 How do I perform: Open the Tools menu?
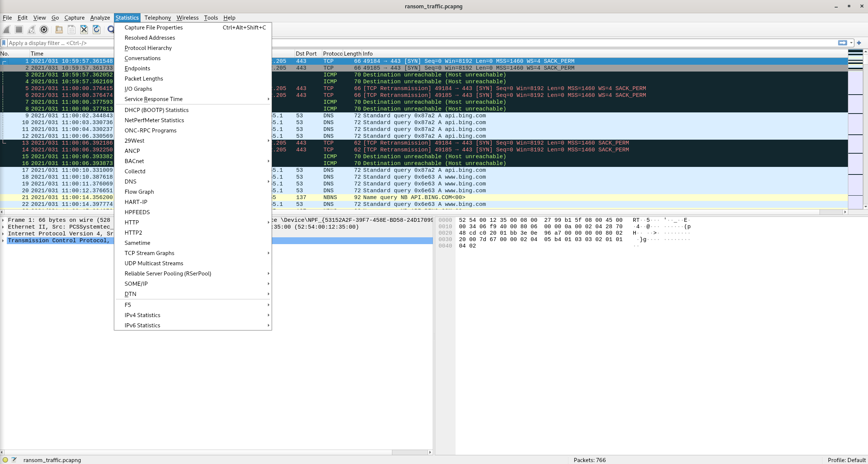point(211,17)
